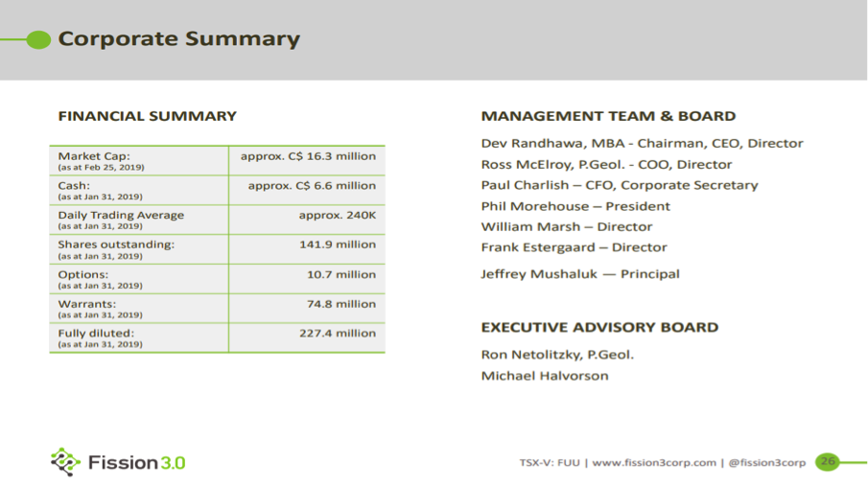Click the Options row in the table
Screen dimensions: 868x488
click(217, 278)
